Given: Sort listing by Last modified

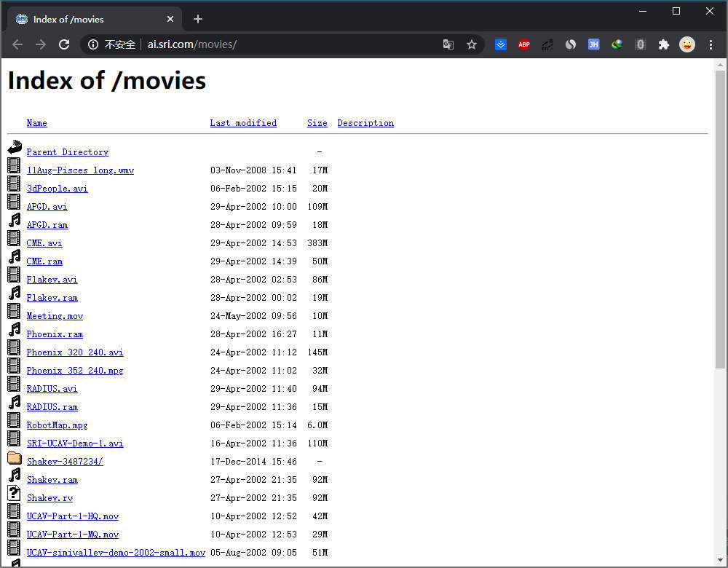Looking at the screenshot, I should coord(243,123).
